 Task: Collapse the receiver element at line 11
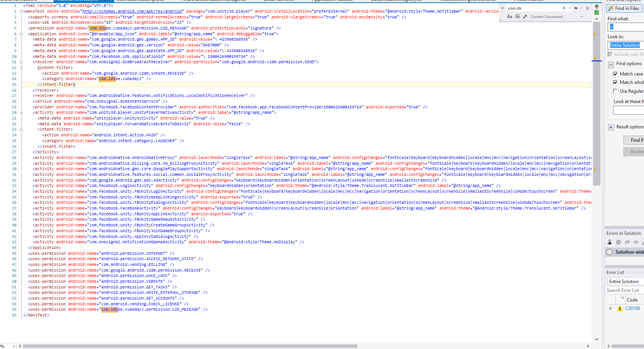coord(21,62)
